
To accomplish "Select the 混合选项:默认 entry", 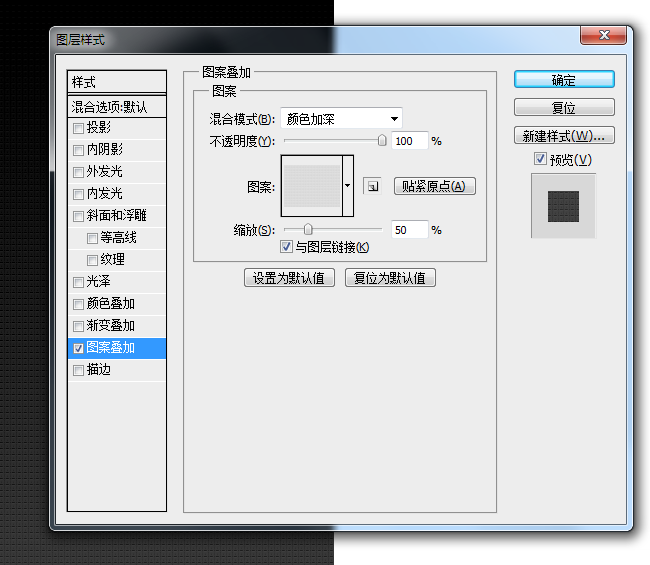I will (x=116, y=106).
